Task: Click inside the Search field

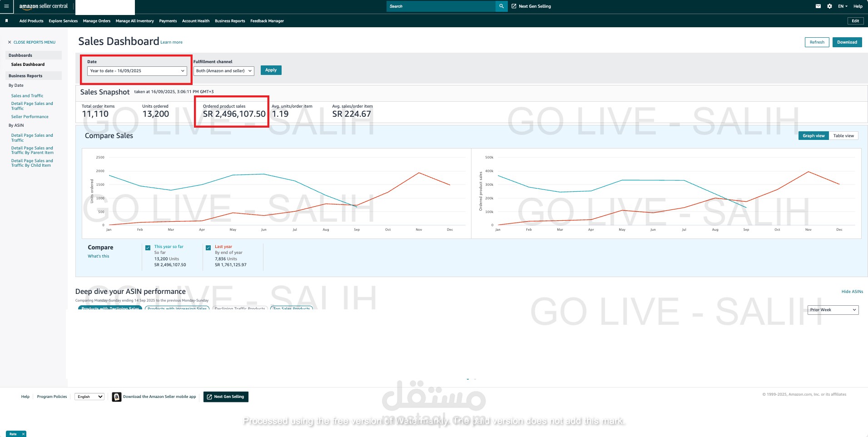Action: point(441,6)
